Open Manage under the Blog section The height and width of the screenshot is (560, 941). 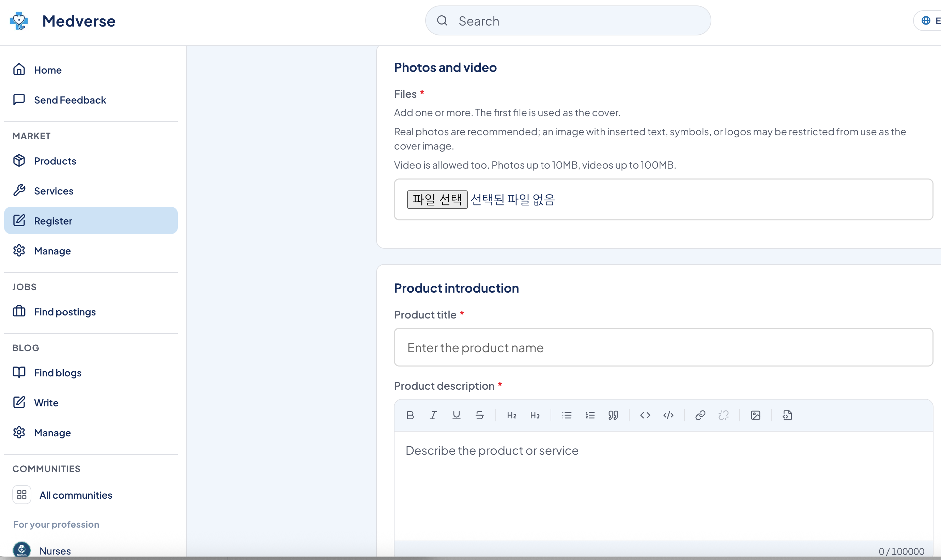[x=91, y=433]
